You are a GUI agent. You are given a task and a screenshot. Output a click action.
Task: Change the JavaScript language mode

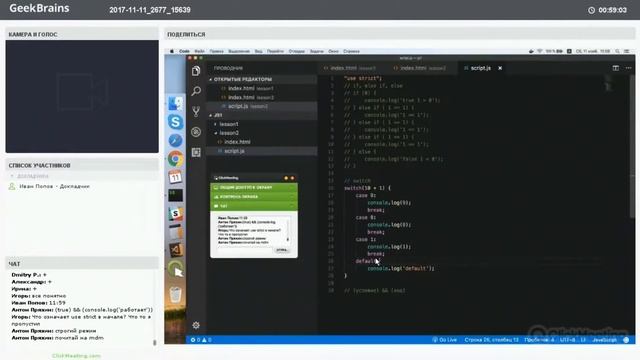pos(604,340)
